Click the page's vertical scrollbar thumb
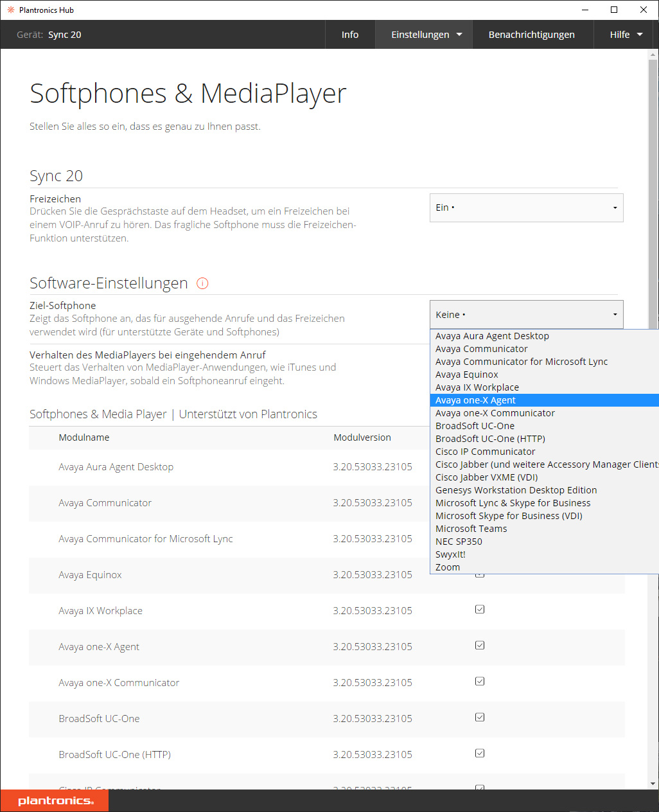 click(x=653, y=193)
